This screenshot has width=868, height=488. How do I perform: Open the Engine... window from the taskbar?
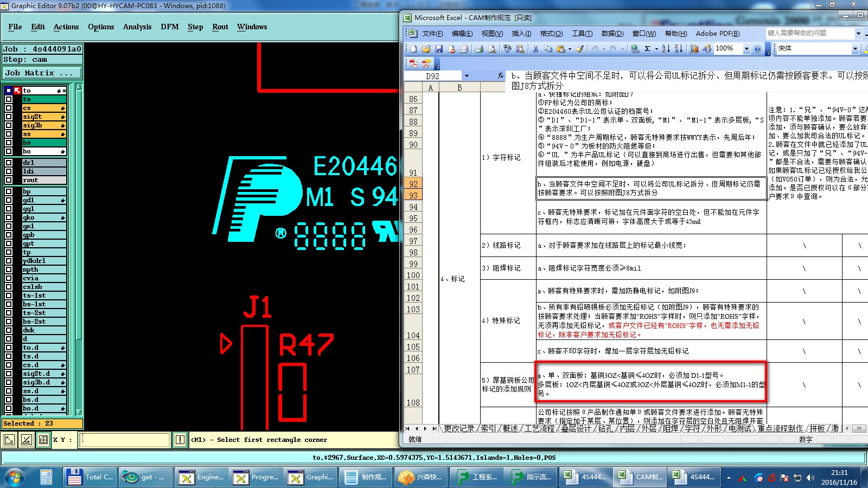click(x=201, y=477)
